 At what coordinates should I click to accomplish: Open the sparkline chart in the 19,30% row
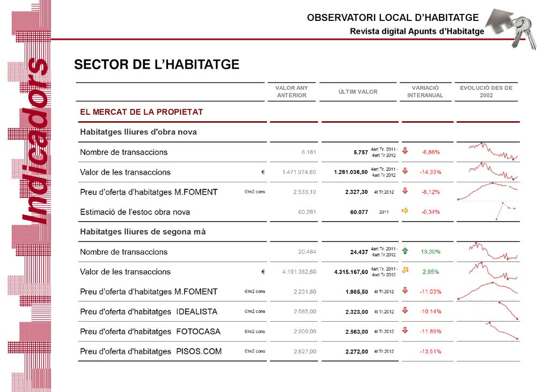click(493, 251)
